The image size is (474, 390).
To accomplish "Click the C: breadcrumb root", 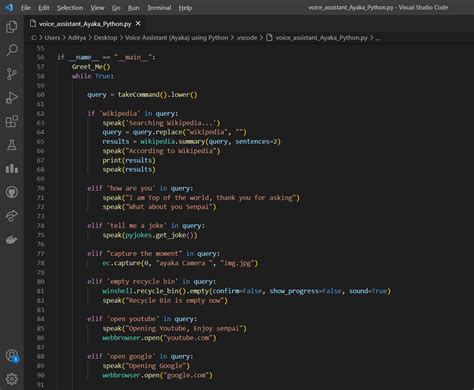I will click(x=34, y=38).
